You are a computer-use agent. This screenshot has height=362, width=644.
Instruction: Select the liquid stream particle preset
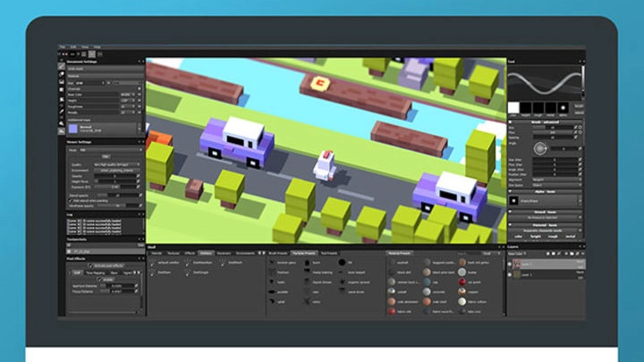click(318, 282)
